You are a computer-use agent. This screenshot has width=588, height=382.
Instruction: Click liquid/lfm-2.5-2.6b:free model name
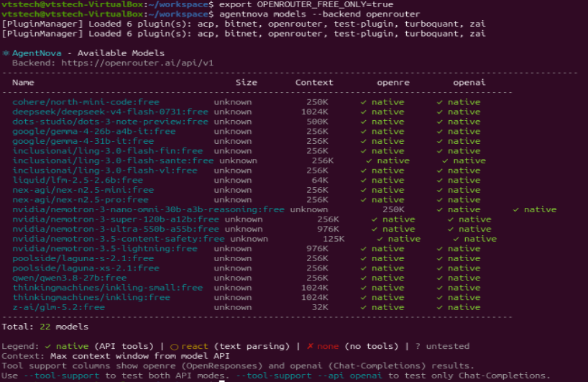pos(78,180)
